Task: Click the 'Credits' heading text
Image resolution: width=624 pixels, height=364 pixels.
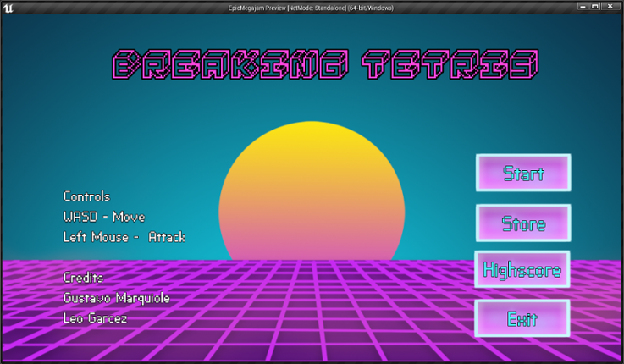Action: coord(83,278)
